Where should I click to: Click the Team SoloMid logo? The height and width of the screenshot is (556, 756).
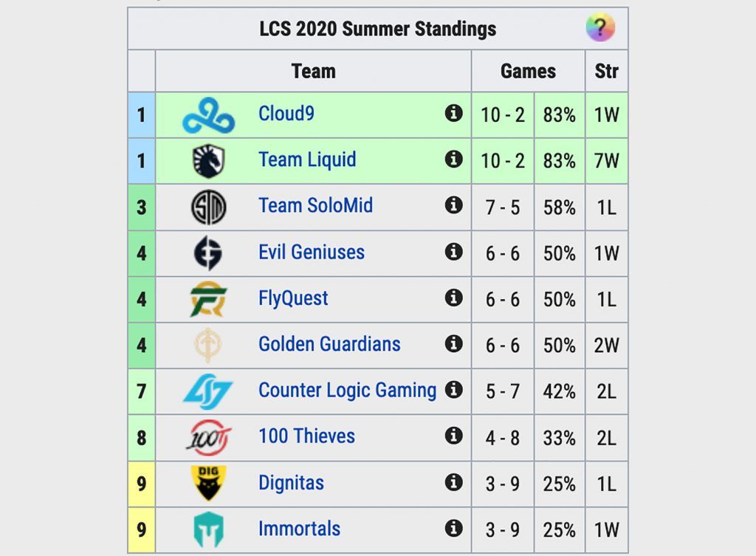click(x=208, y=207)
